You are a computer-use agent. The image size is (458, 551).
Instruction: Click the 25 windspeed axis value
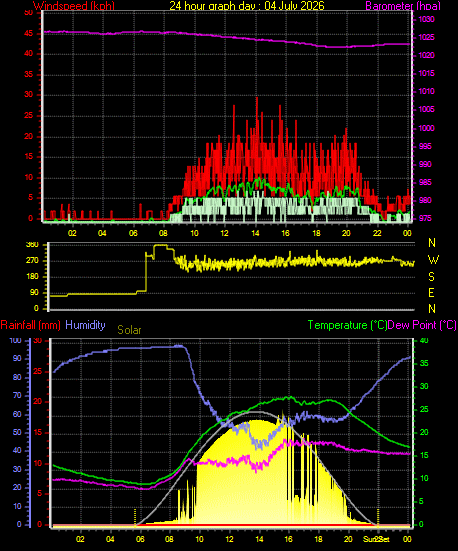28,116
